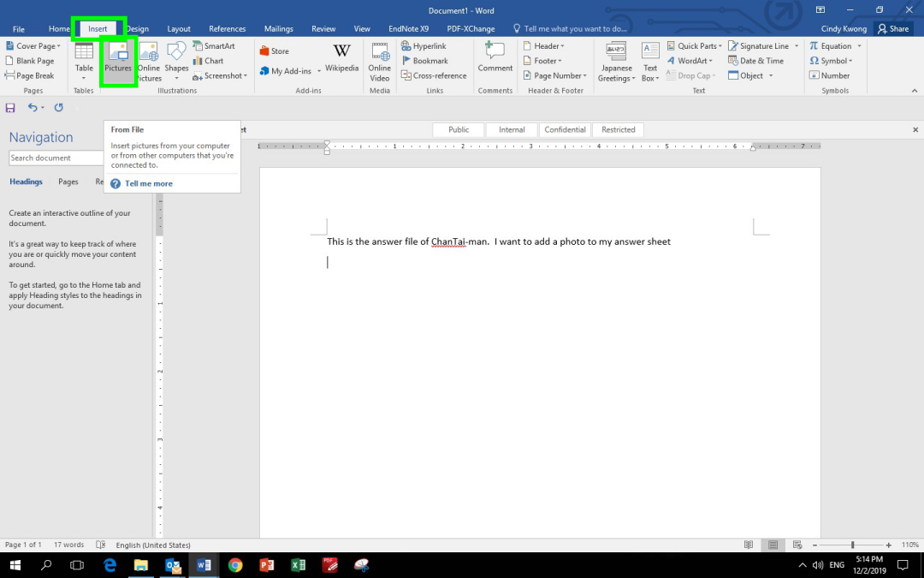This screenshot has height=578, width=924.
Task: Open the File tab
Action: pyautogui.click(x=19, y=29)
